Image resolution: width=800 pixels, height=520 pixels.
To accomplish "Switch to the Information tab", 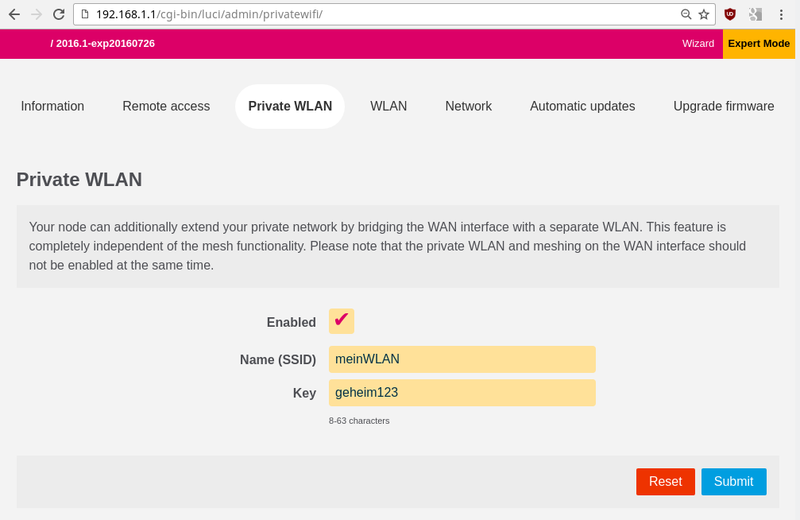I will (x=52, y=106).
